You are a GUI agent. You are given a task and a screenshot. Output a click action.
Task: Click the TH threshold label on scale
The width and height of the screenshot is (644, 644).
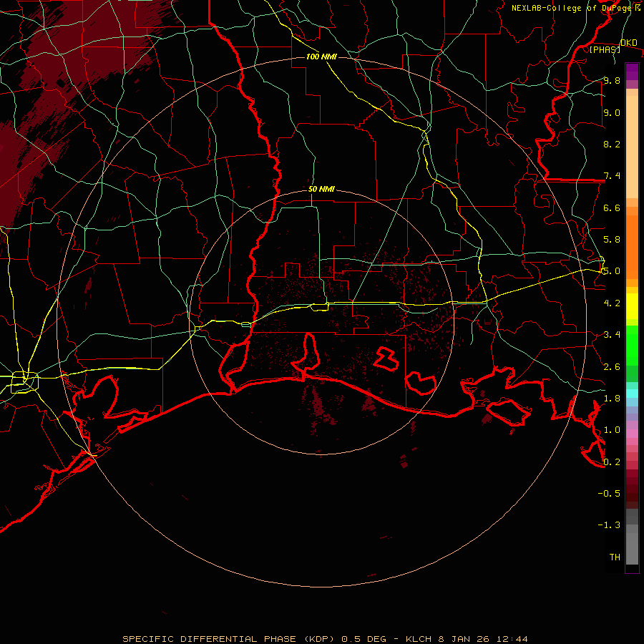615,557
